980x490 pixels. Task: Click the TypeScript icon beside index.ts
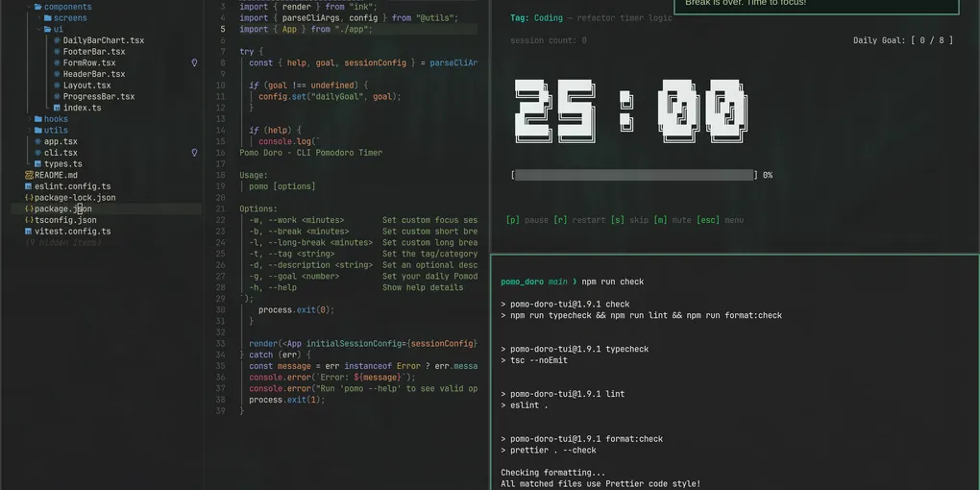(x=57, y=109)
